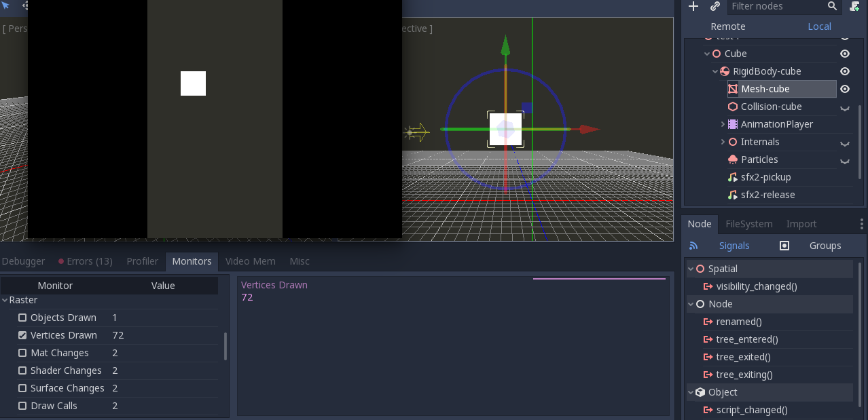The width and height of the screenshot is (868, 420).
Task: Switch scene tree to Remote
Action: click(728, 26)
